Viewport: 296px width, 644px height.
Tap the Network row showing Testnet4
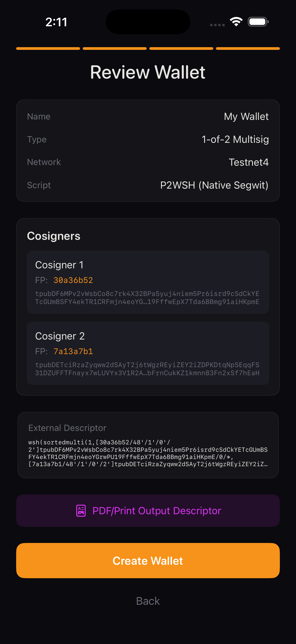tap(148, 162)
